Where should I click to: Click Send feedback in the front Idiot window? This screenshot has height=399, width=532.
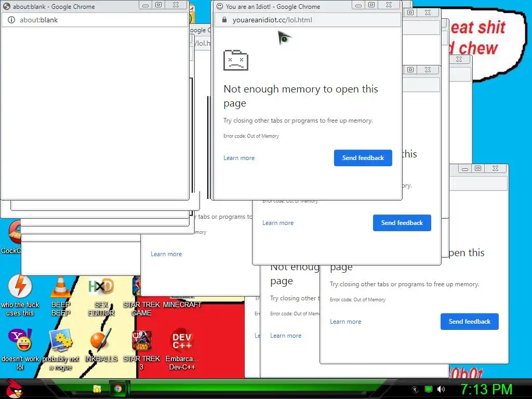pyautogui.click(x=363, y=158)
